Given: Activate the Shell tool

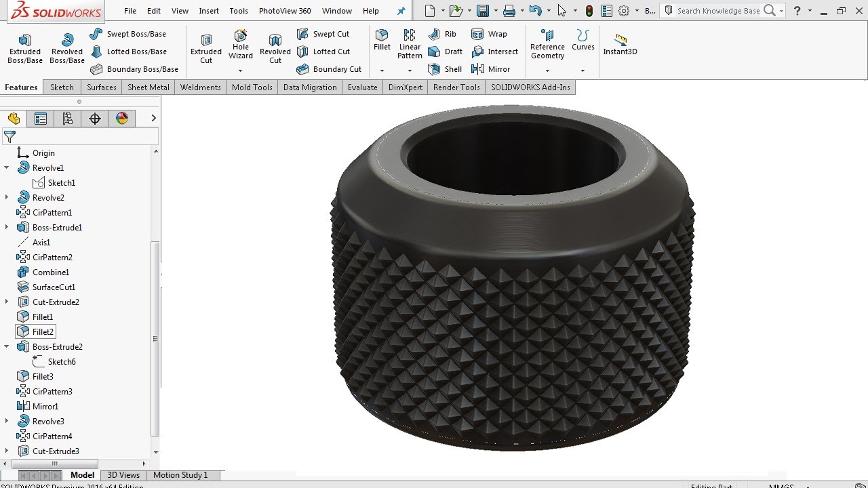Looking at the screenshot, I should coord(445,69).
